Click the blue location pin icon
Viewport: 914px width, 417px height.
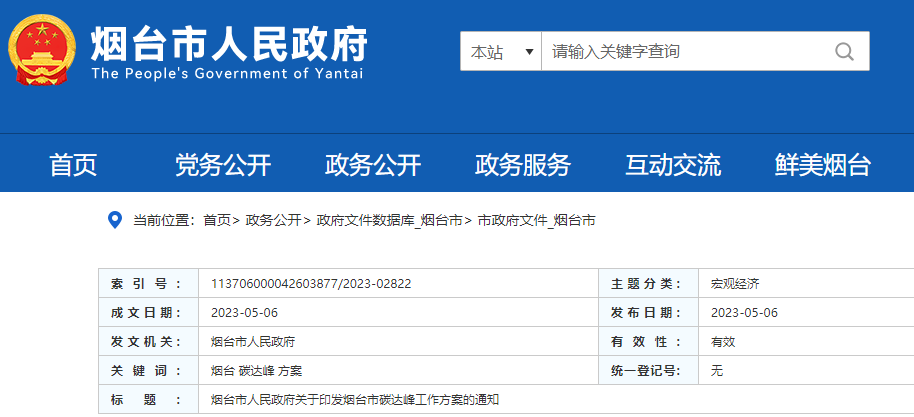click(x=115, y=220)
